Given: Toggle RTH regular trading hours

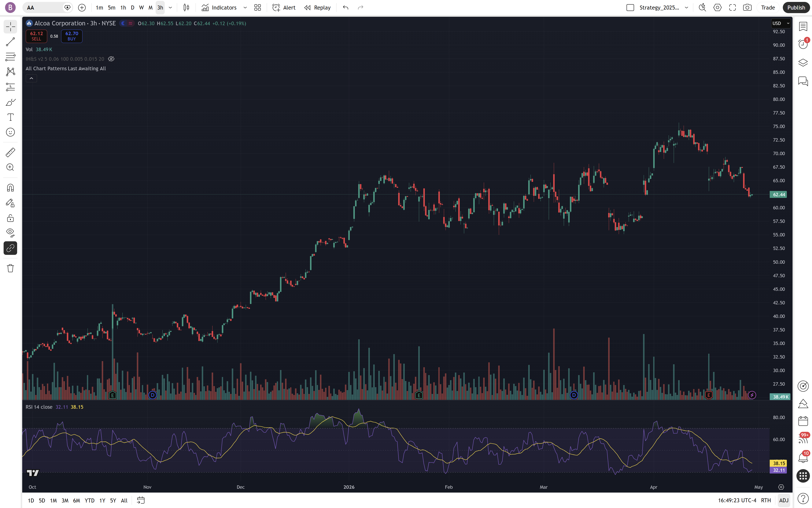Looking at the screenshot, I should tap(766, 500).
